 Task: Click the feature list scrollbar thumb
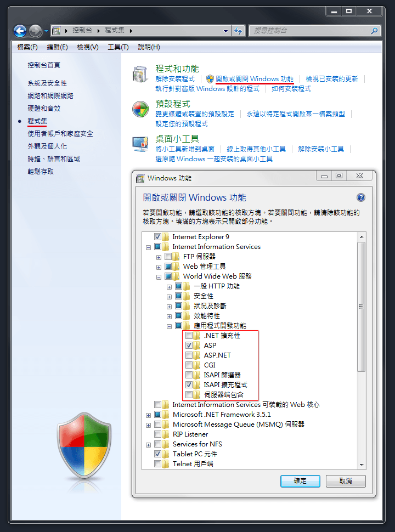point(361,307)
